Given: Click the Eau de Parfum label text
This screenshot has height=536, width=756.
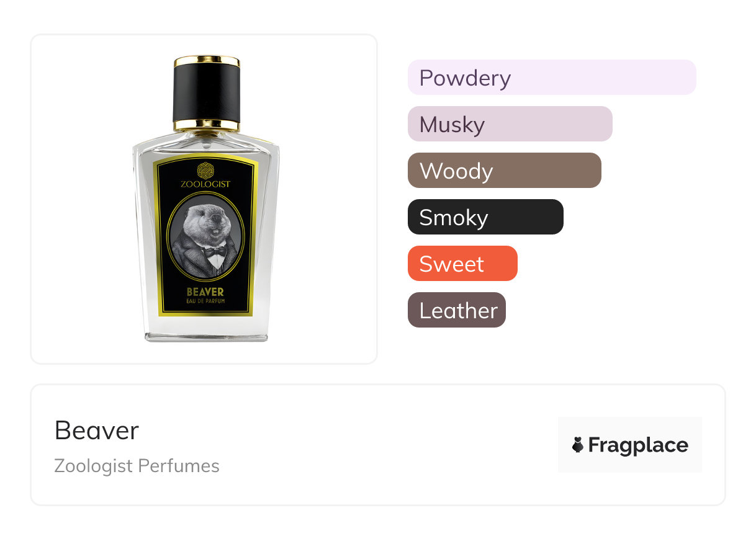Looking at the screenshot, I should tap(205, 301).
